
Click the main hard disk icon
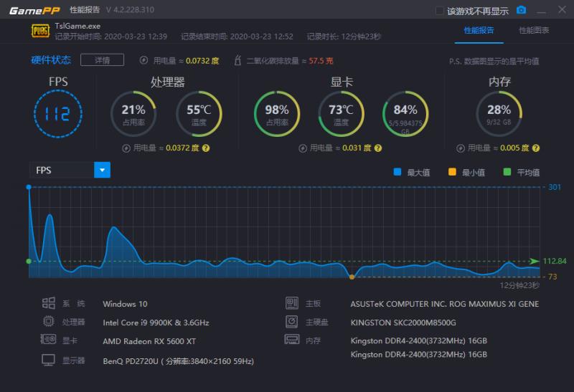292,322
